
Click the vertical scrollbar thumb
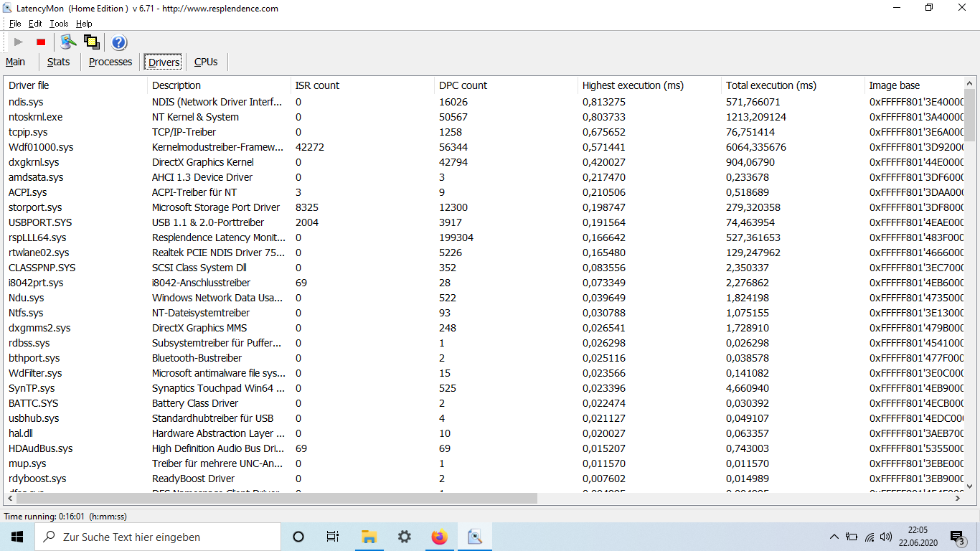tap(970, 116)
